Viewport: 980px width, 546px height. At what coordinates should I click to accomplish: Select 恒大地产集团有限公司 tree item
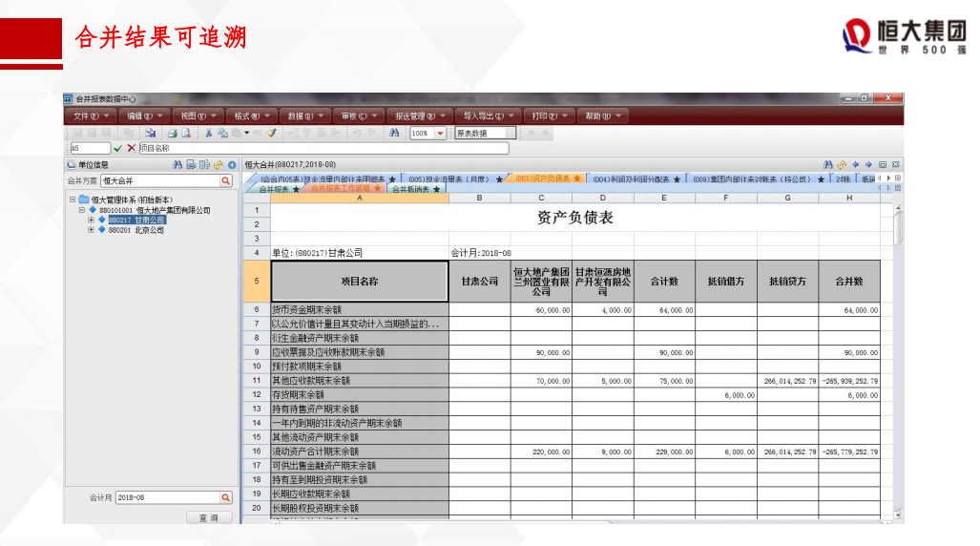click(155, 210)
